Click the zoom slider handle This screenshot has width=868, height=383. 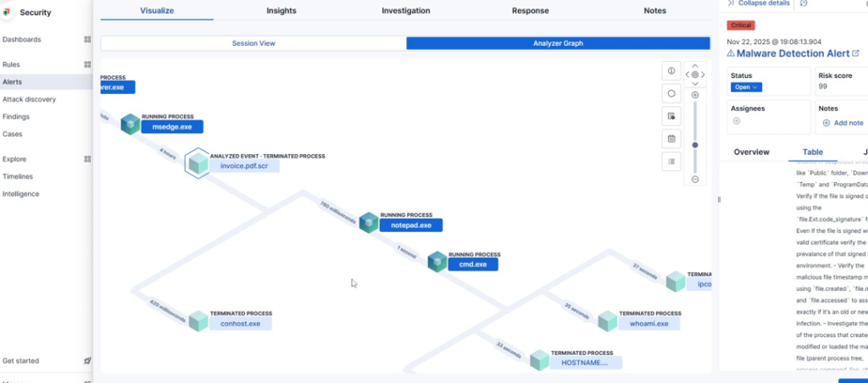(695, 145)
